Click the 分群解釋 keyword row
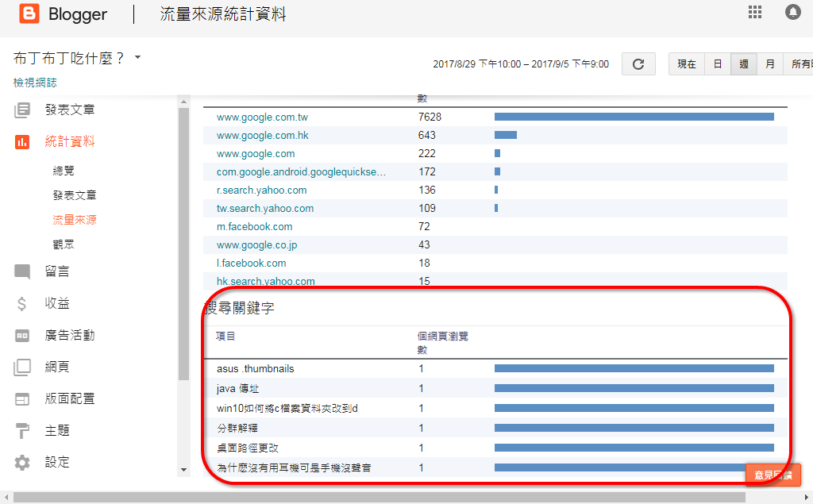The image size is (813, 504). [x=495, y=428]
